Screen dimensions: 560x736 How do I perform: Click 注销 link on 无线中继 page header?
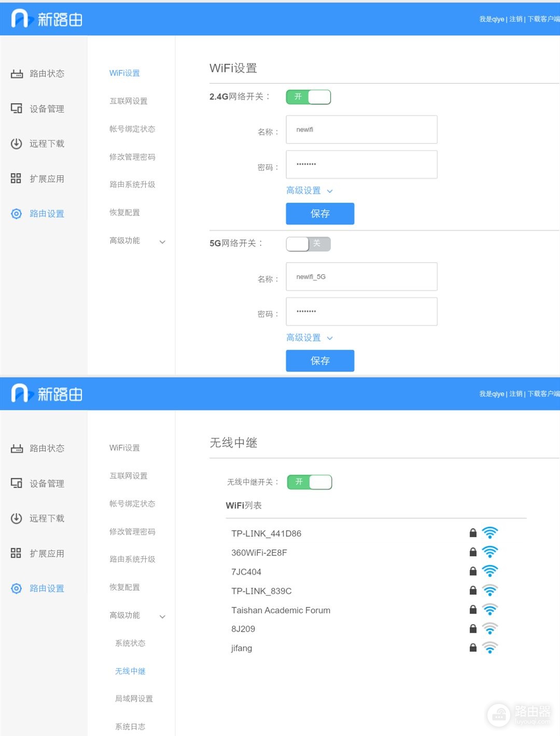(516, 394)
